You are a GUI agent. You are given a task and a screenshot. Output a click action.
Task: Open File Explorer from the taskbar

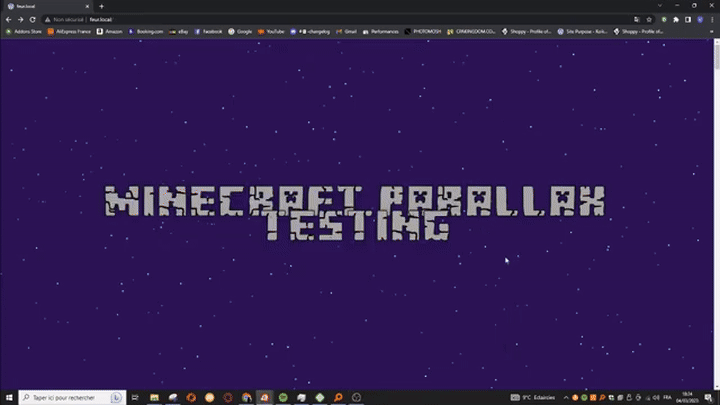tap(154, 398)
